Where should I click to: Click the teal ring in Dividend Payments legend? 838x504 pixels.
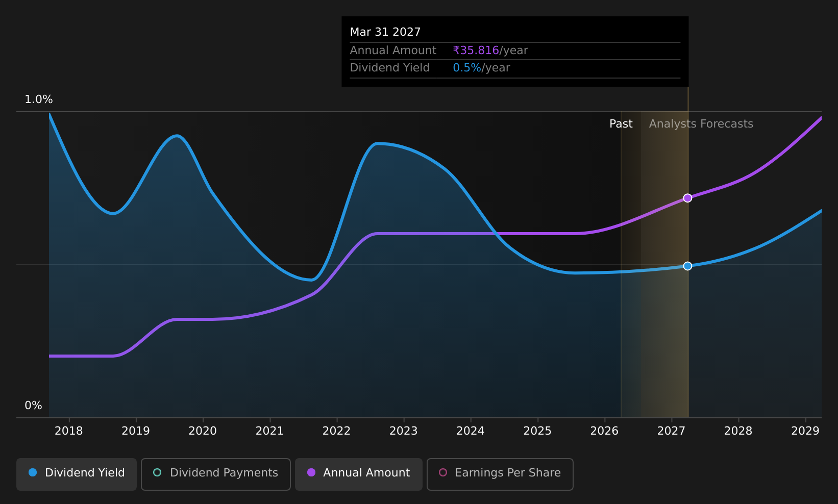pyautogui.click(x=157, y=472)
